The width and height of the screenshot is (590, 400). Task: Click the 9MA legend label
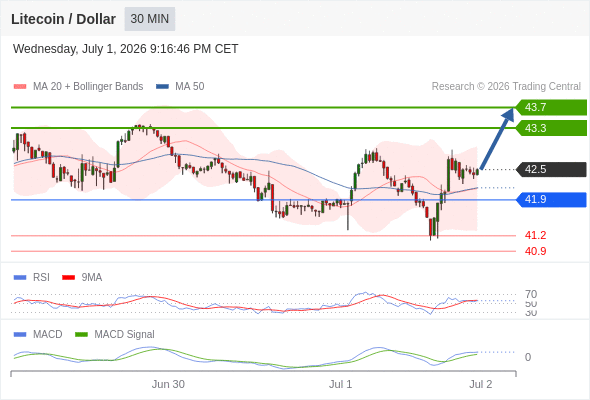tap(92, 278)
